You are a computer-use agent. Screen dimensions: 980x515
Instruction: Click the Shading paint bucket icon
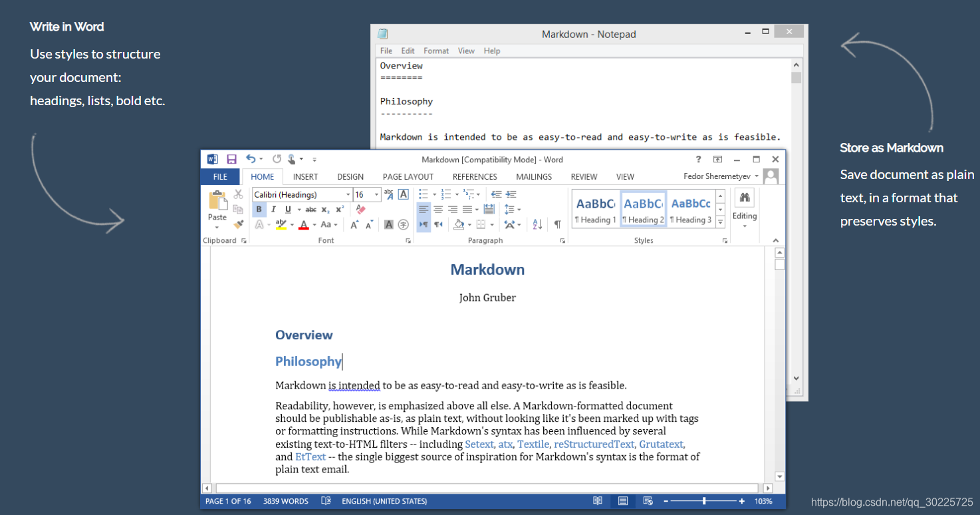458,225
